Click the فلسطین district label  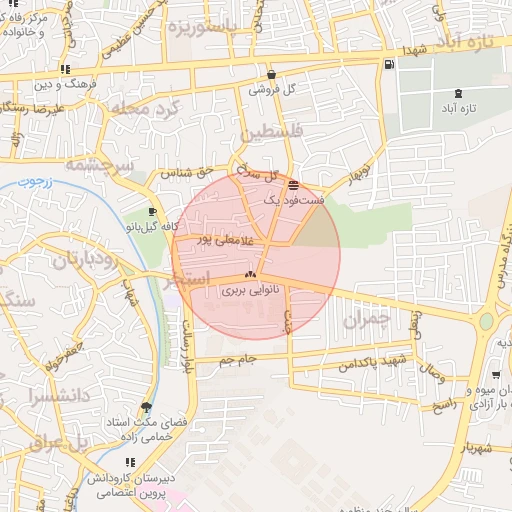[x=271, y=132]
